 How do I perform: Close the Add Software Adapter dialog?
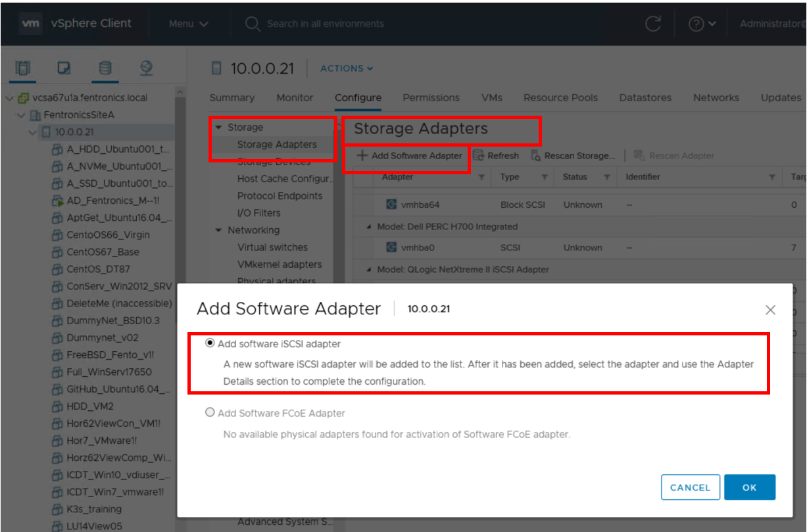click(770, 310)
